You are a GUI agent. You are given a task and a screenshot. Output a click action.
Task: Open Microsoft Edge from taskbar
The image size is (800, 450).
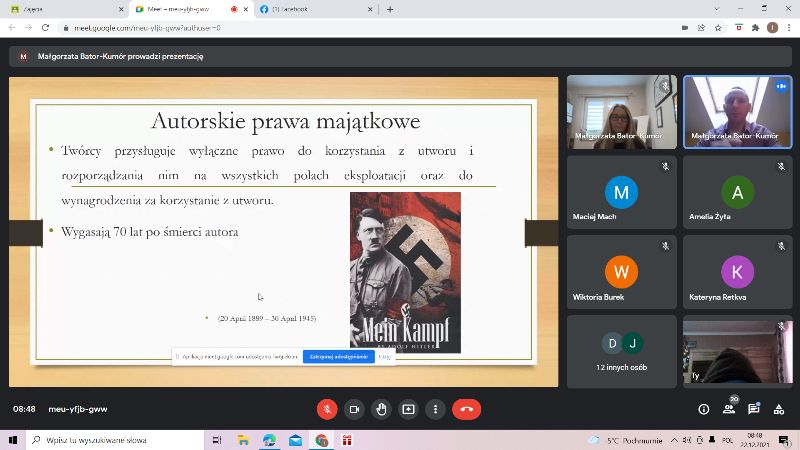[x=269, y=440]
